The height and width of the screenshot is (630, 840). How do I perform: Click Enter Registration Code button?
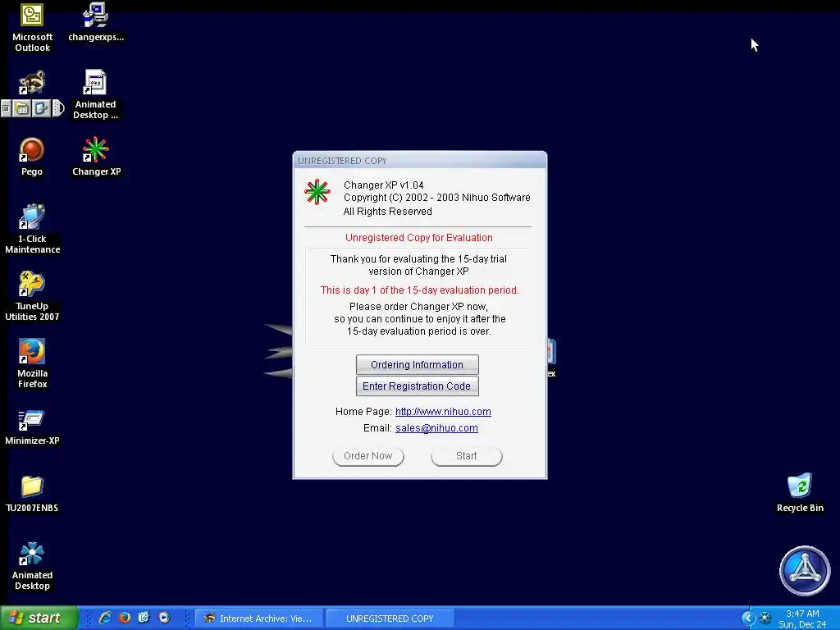(x=417, y=386)
